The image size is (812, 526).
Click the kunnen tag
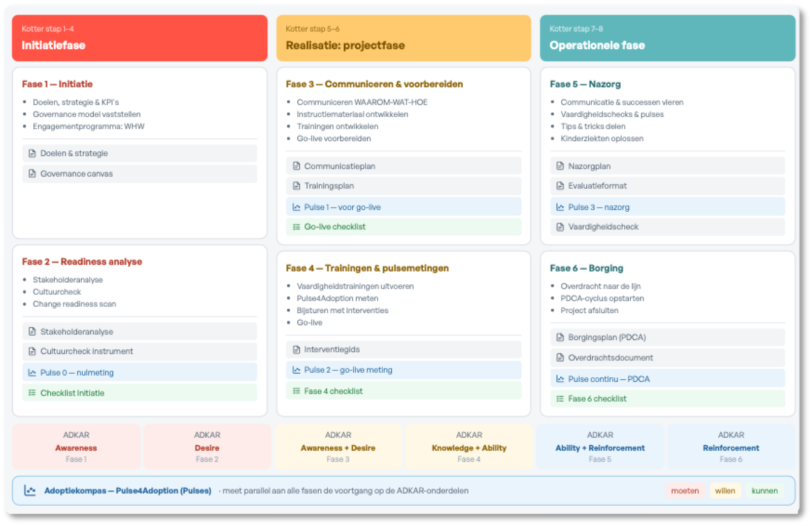tap(764, 491)
